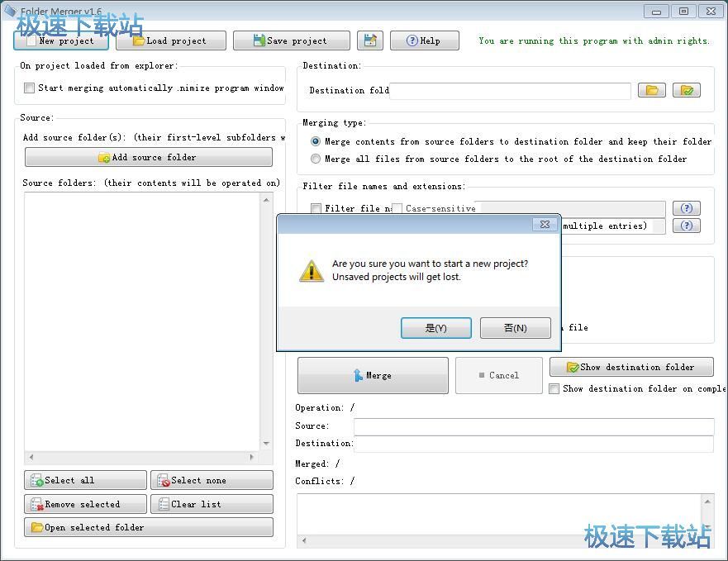Toggle the Case-sensitive checkbox
This screenshot has width=728, height=561.
point(397,208)
